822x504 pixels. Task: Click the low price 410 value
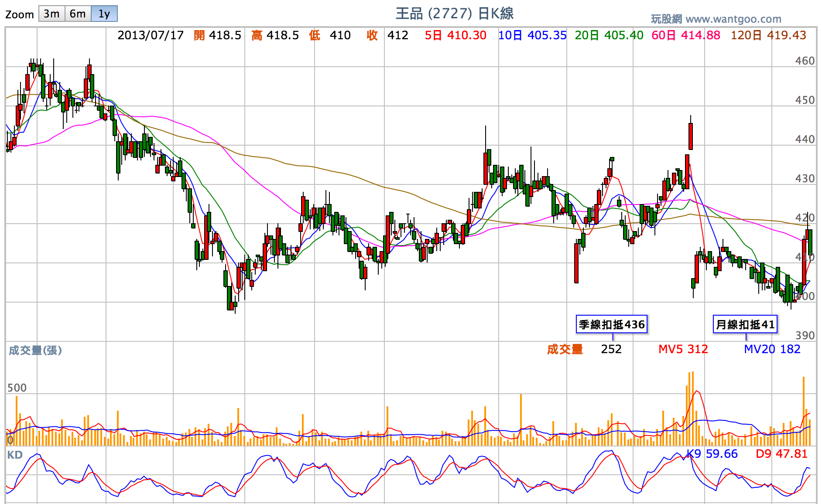coord(340,35)
